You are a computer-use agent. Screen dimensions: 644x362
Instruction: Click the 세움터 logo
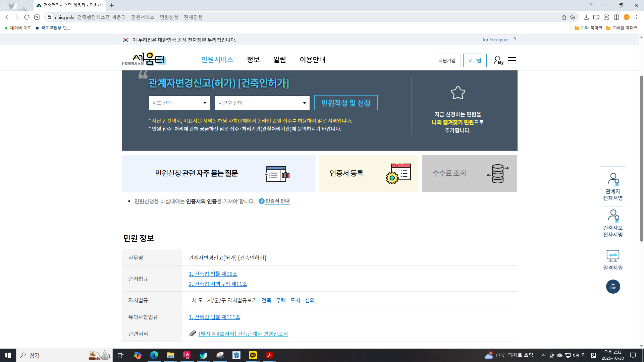[x=144, y=59]
